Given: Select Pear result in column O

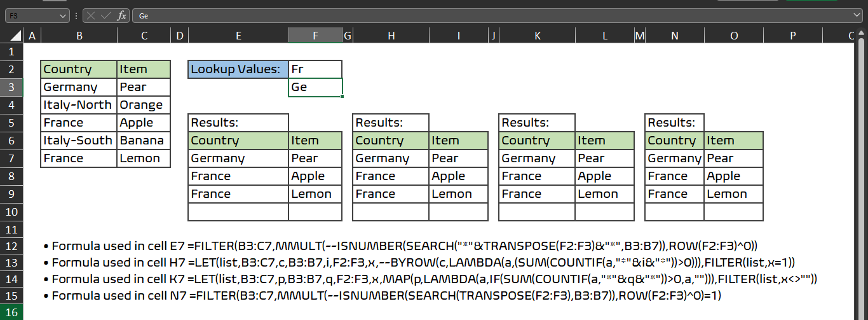Looking at the screenshot, I should click(x=734, y=158).
